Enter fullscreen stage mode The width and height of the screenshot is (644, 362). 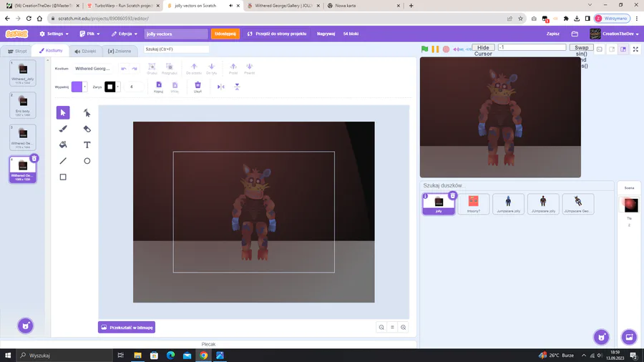pyautogui.click(x=635, y=49)
